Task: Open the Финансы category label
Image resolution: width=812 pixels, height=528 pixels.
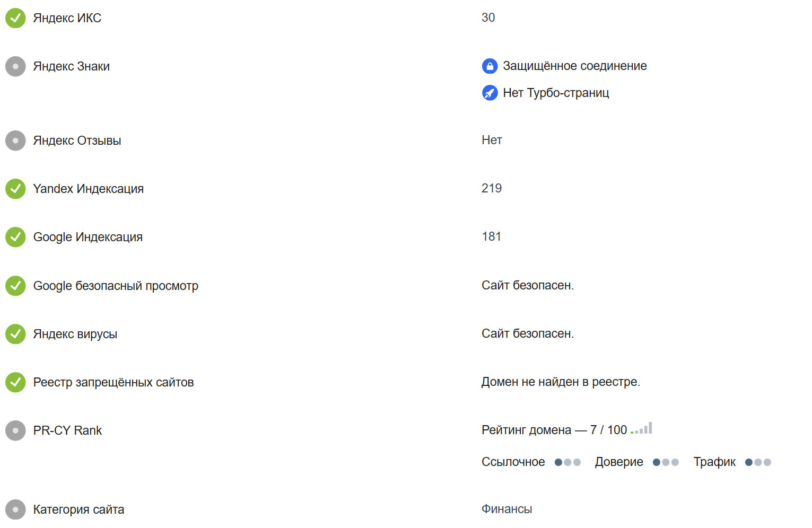Action: point(507,509)
